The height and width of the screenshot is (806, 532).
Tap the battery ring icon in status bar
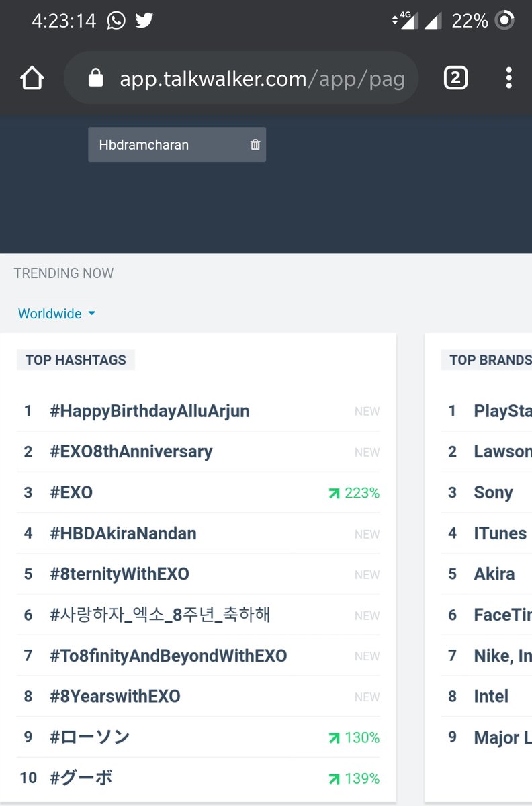click(504, 21)
